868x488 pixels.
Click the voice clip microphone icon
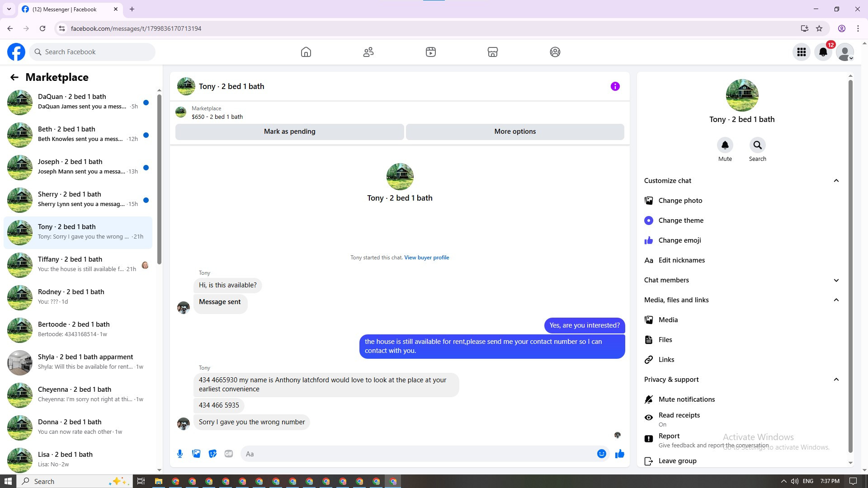(x=180, y=454)
